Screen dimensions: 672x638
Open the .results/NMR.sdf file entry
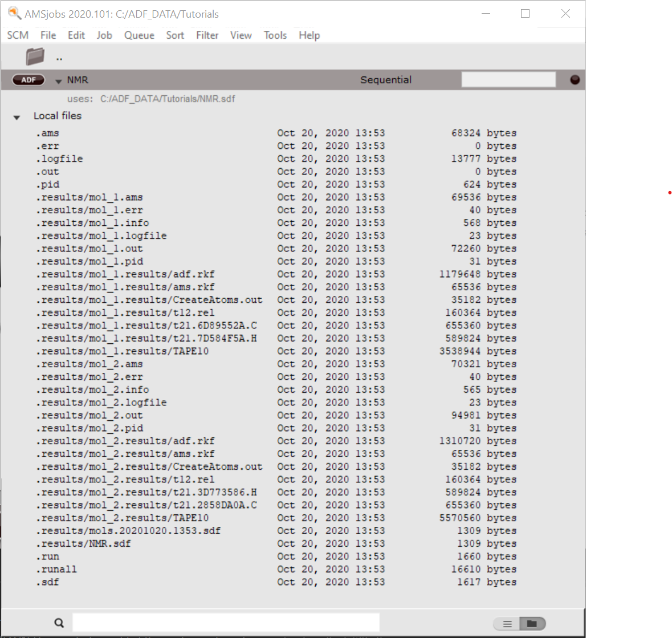pyautogui.click(x=83, y=543)
